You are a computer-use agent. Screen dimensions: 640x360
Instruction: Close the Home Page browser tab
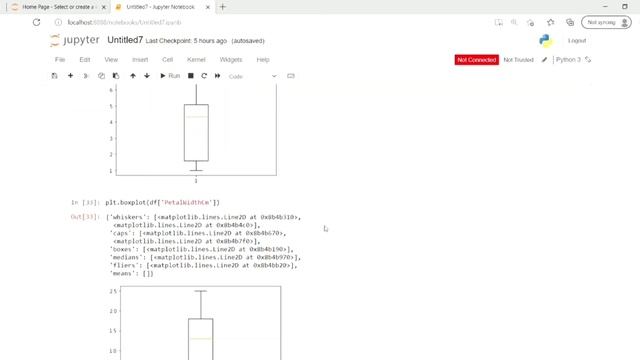click(x=104, y=7)
